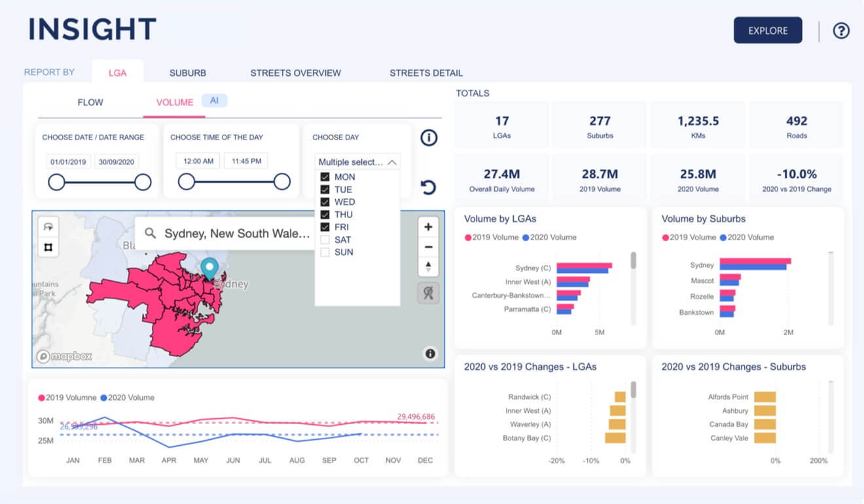
Task: Open the start date 01/01/2019 picker
Action: point(69,162)
